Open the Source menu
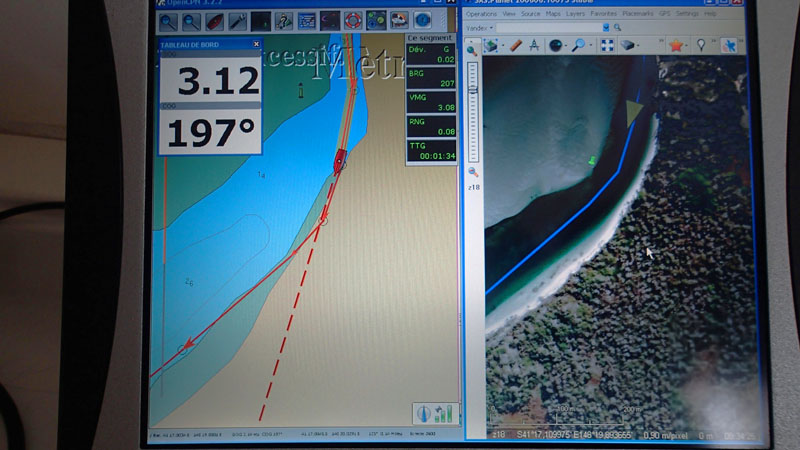This screenshot has height=450, width=800. coord(531,14)
